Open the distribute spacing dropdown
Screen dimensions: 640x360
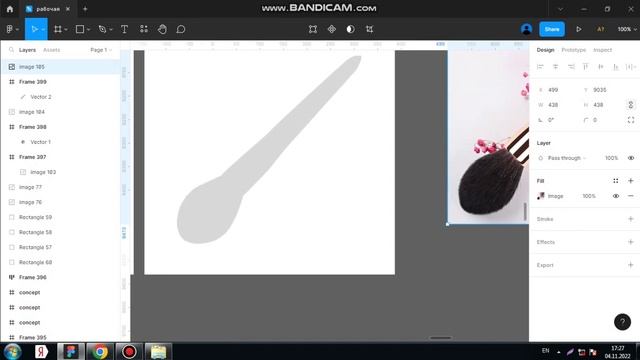point(631,67)
